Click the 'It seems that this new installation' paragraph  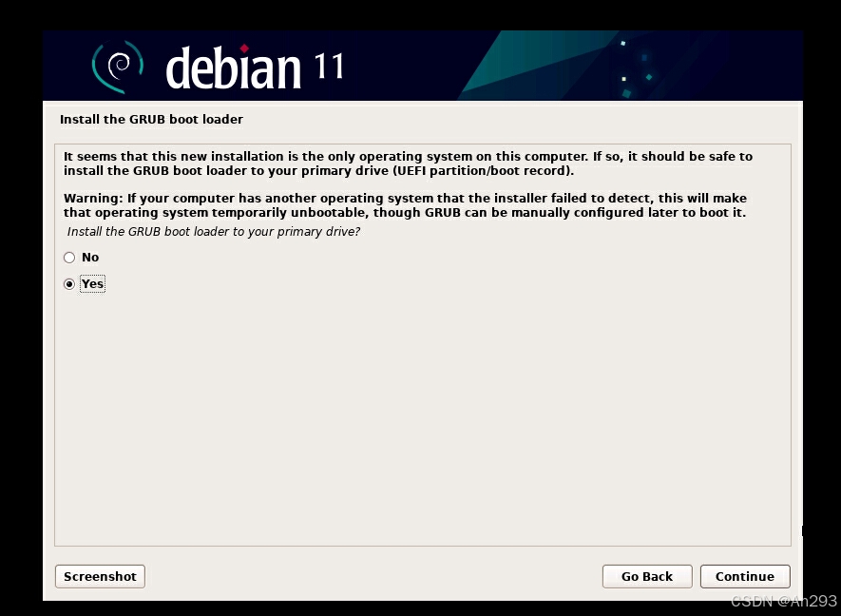click(409, 164)
